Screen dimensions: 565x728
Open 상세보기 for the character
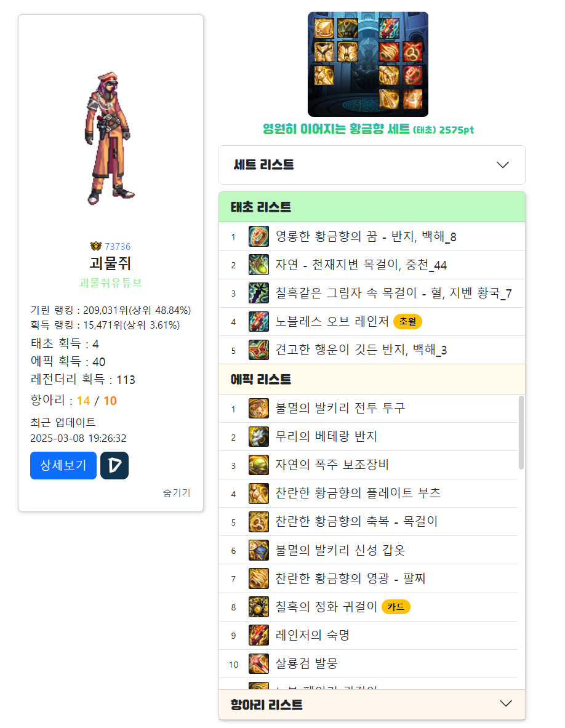63,465
